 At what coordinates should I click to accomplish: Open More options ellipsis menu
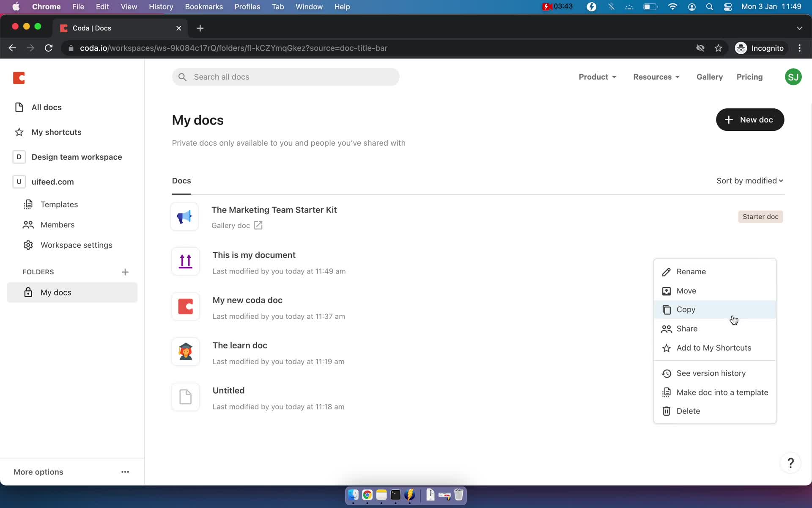click(125, 472)
